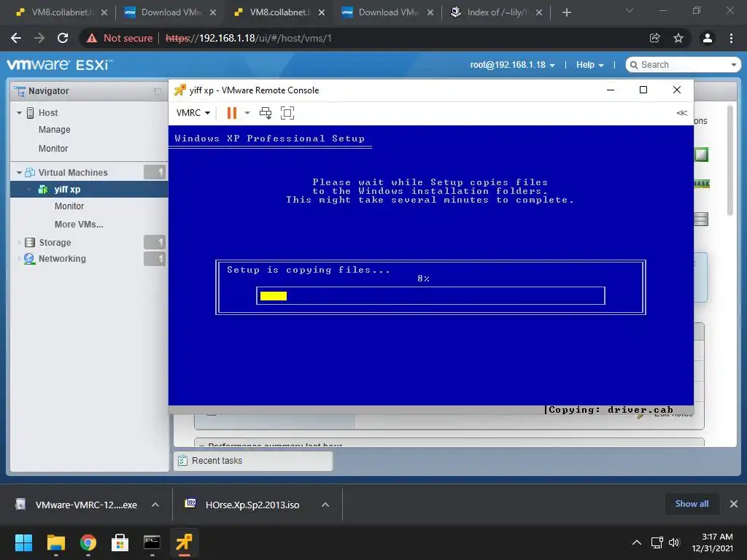Open root@192.168.1.18 user dropdown

pyautogui.click(x=512, y=65)
